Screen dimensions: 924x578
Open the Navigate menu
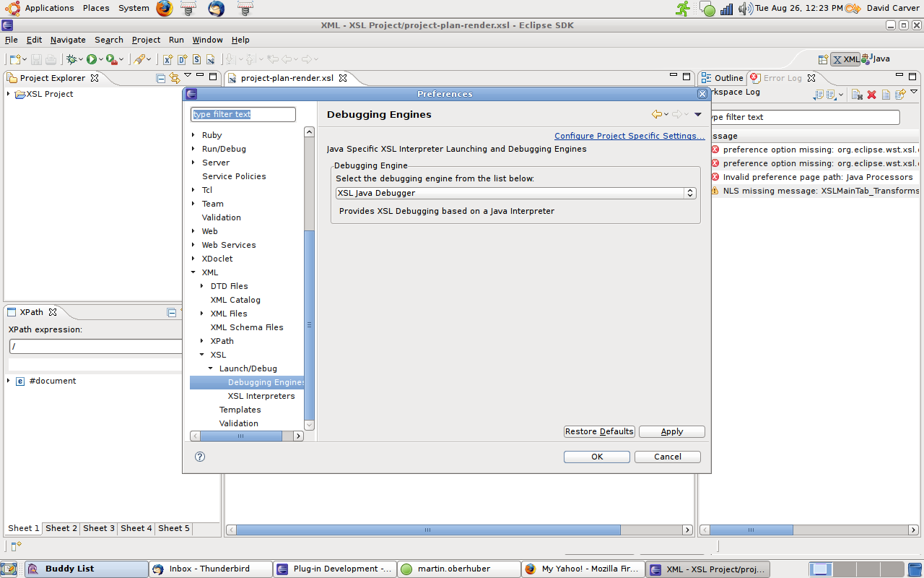point(68,40)
